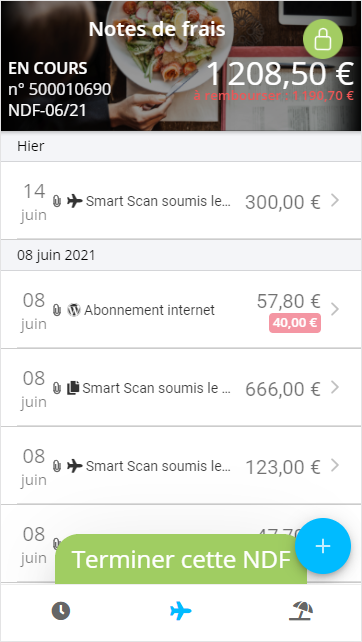362x642 pixels.
Task: Expand the 57,80 € expense chevron
Action: point(335,310)
